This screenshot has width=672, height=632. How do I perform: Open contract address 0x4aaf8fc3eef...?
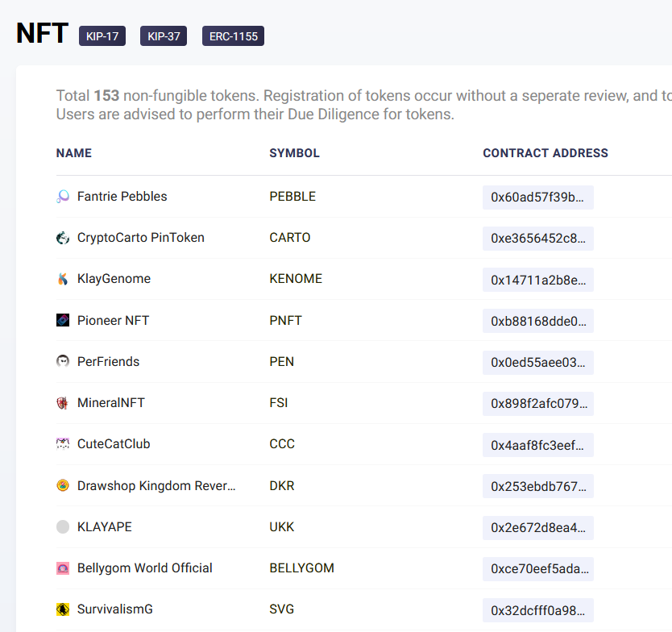[538, 445]
